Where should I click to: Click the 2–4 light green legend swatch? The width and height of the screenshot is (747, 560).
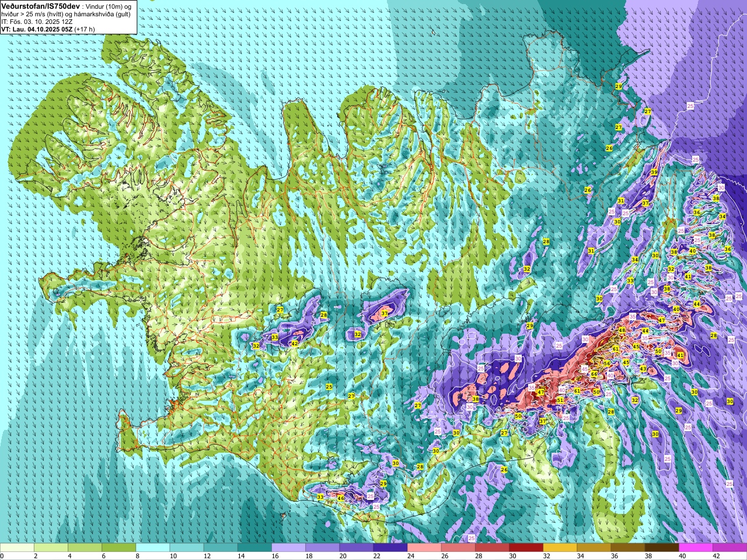point(51,548)
